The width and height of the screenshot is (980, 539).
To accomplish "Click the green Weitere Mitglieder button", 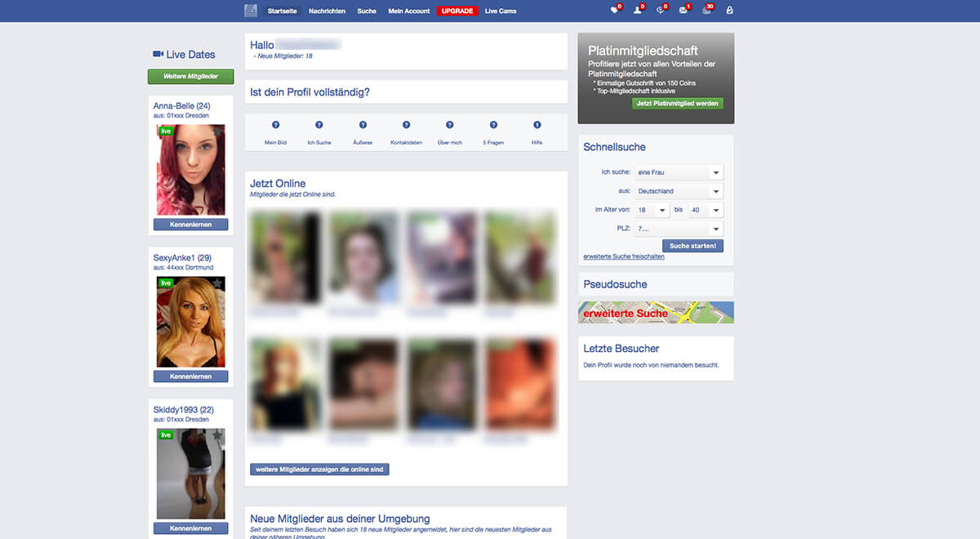I will click(190, 77).
